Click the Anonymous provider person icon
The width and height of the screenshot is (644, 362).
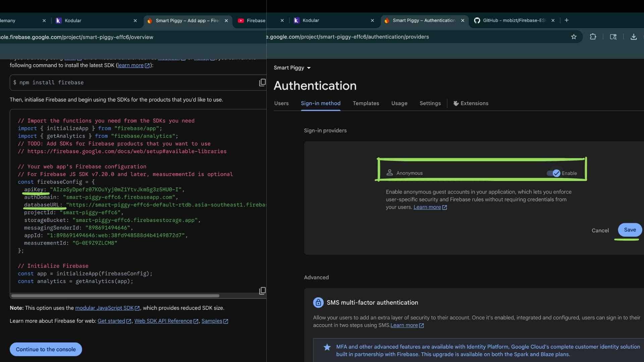click(x=389, y=173)
